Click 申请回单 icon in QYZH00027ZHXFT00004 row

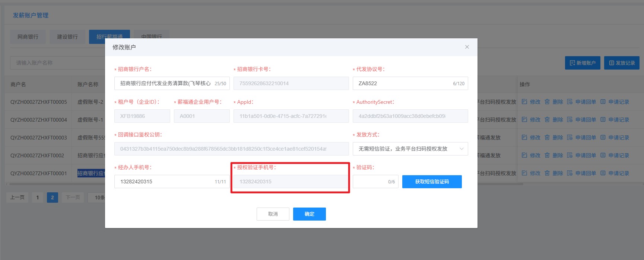point(570,119)
